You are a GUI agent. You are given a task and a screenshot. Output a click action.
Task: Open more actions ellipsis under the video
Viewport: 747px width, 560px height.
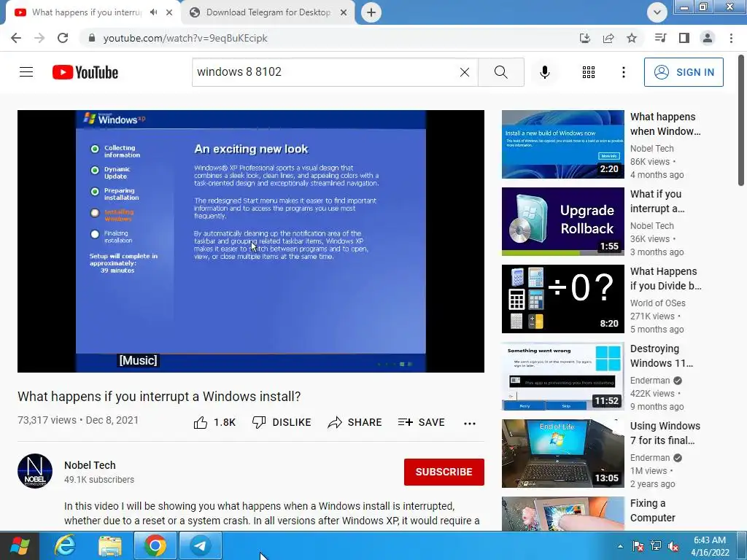tap(470, 423)
